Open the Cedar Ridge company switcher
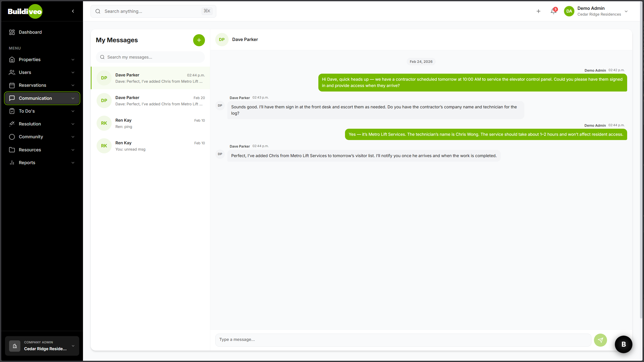The height and width of the screenshot is (362, 644). (x=42, y=346)
